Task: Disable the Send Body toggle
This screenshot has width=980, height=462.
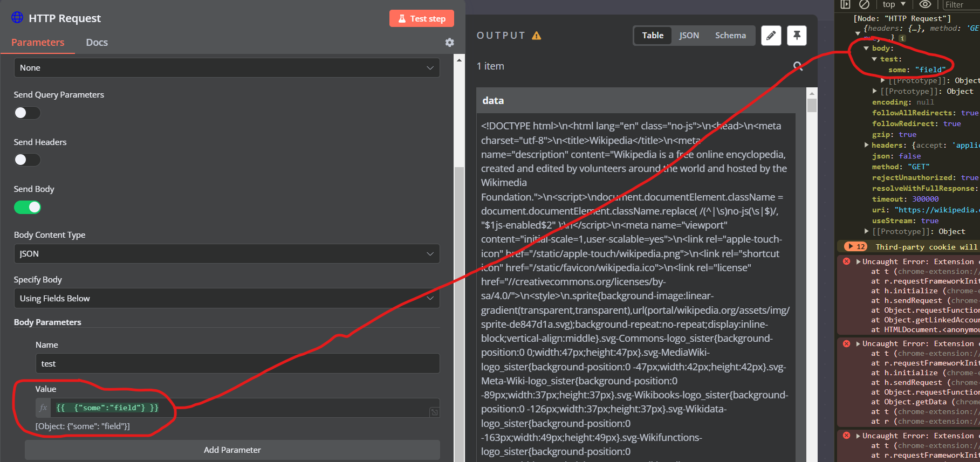Action: tap(27, 207)
